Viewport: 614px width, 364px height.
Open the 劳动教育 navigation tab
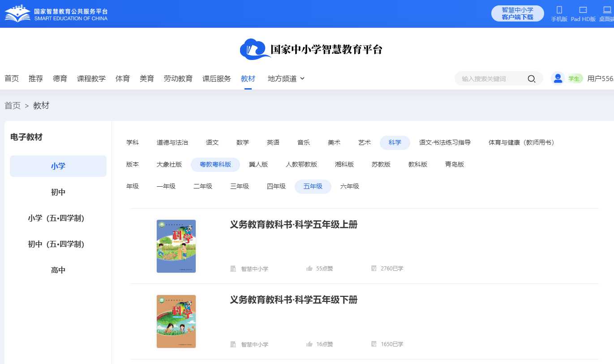[x=178, y=78]
